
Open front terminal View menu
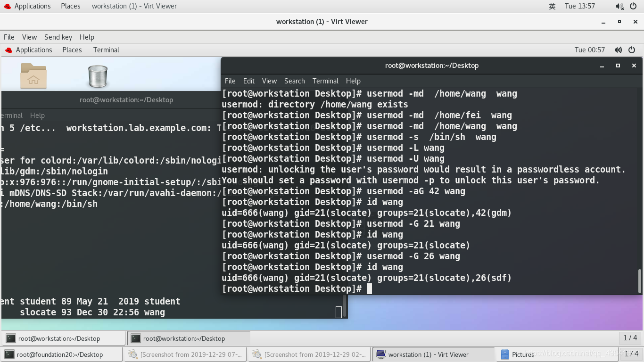click(x=269, y=81)
